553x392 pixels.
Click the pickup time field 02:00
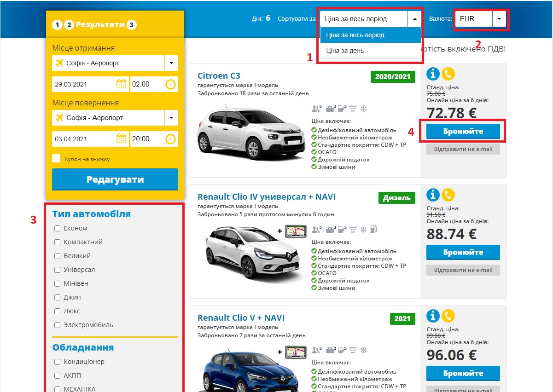point(154,84)
